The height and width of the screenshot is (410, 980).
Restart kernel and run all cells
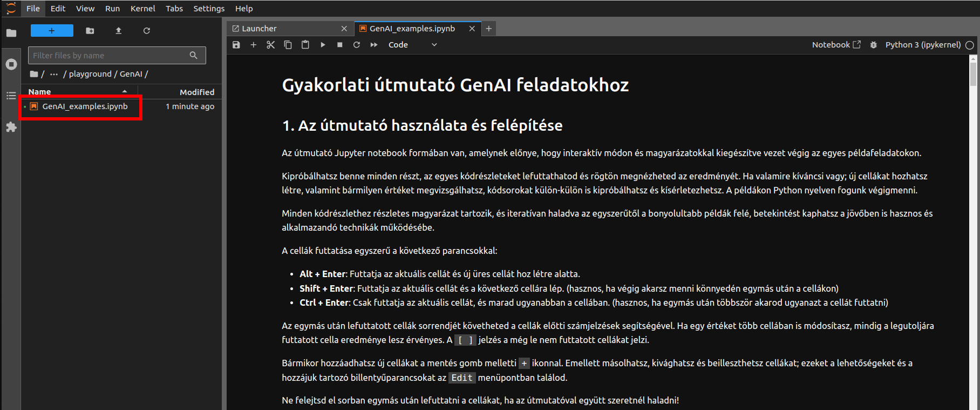click(x=374, y=45)
